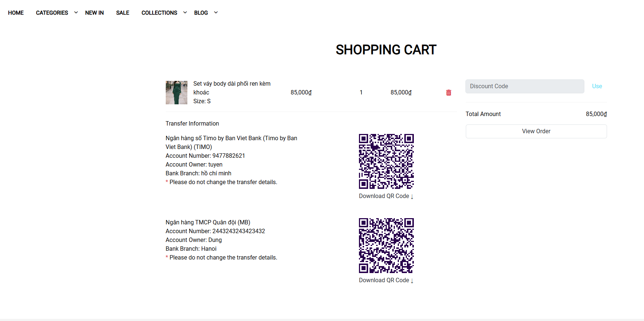Download the QR code for Timo bank
The image size is (644, 321).
pos(386,196)
